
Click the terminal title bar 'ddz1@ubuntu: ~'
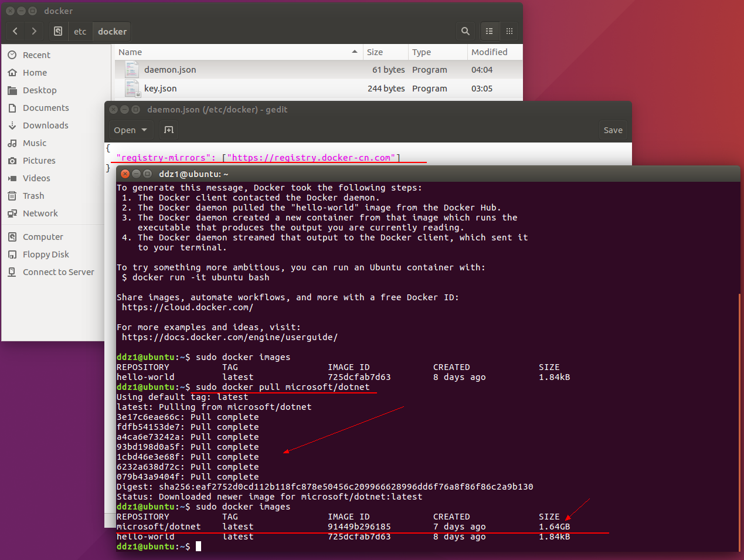pyautogui.click(x=193, y=174)
